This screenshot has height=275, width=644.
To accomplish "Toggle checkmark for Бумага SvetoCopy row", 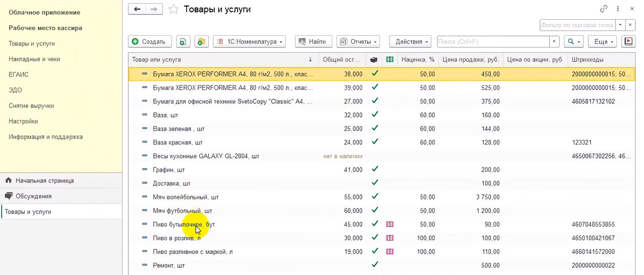I will click(x=375, y=101).
